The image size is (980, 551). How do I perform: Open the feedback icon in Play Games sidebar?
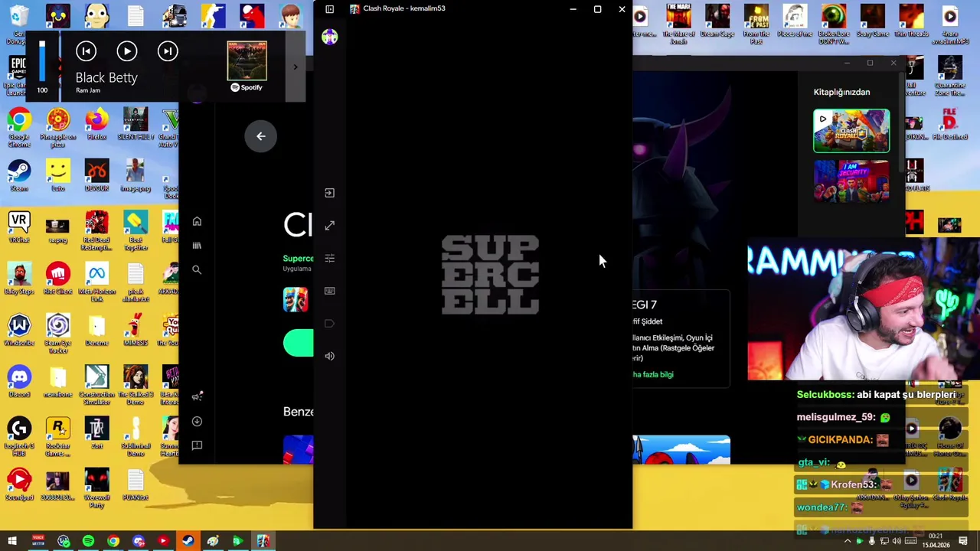click(x=197, y=445)
